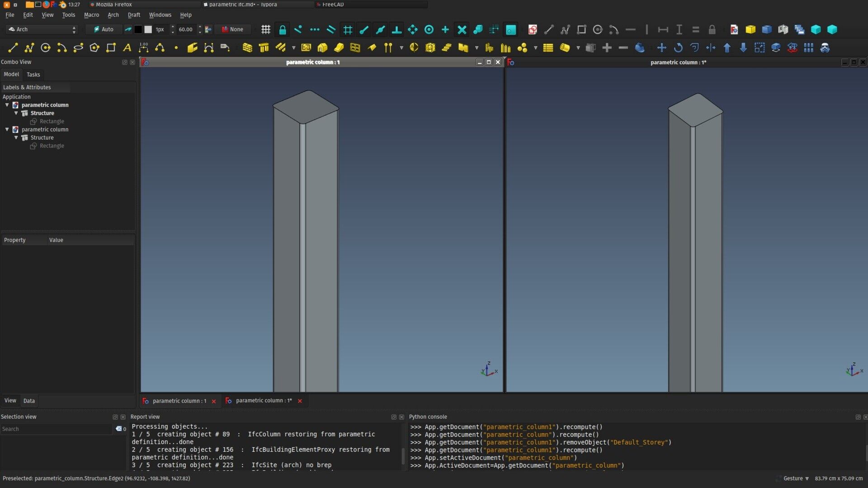Click the Selection view search field
This screenshot has width=868, height=488.
56,429
